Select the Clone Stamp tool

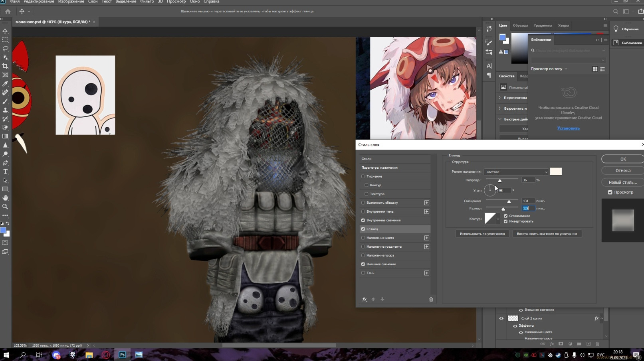(x=5, y=110)
